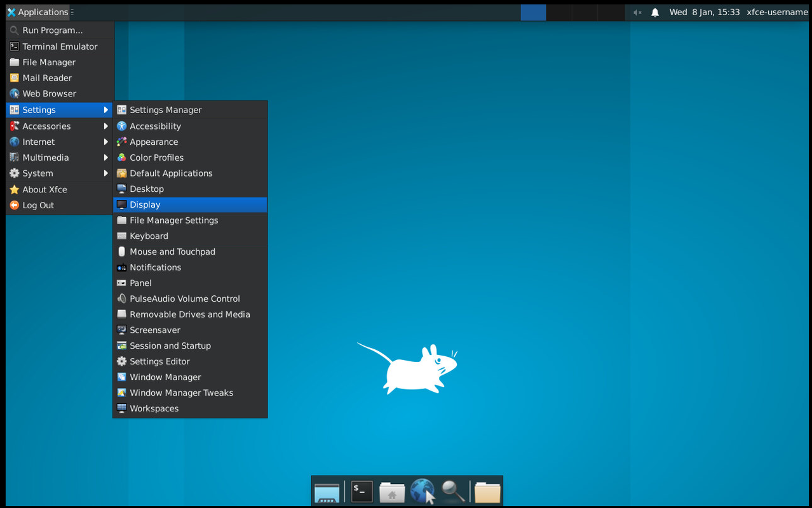Click the muted volume icon in top panel
The image size is (812, 508).
(637, 12)
